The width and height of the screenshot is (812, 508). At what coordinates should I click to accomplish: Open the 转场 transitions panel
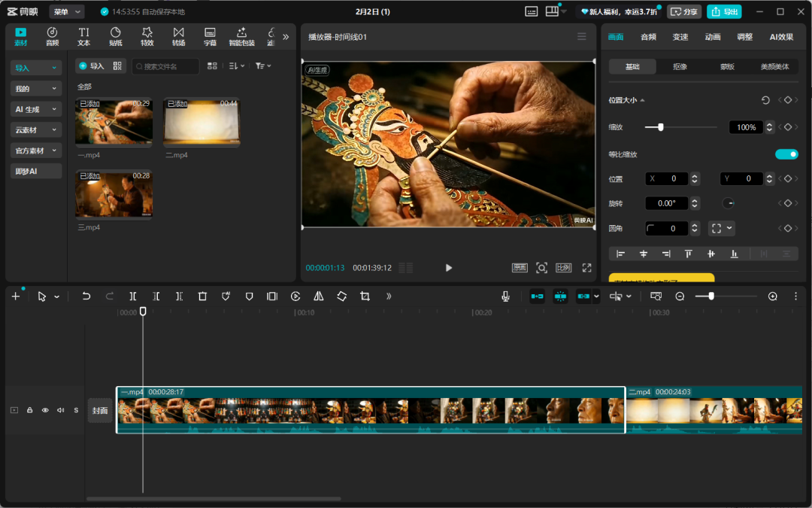pos(178,36)
